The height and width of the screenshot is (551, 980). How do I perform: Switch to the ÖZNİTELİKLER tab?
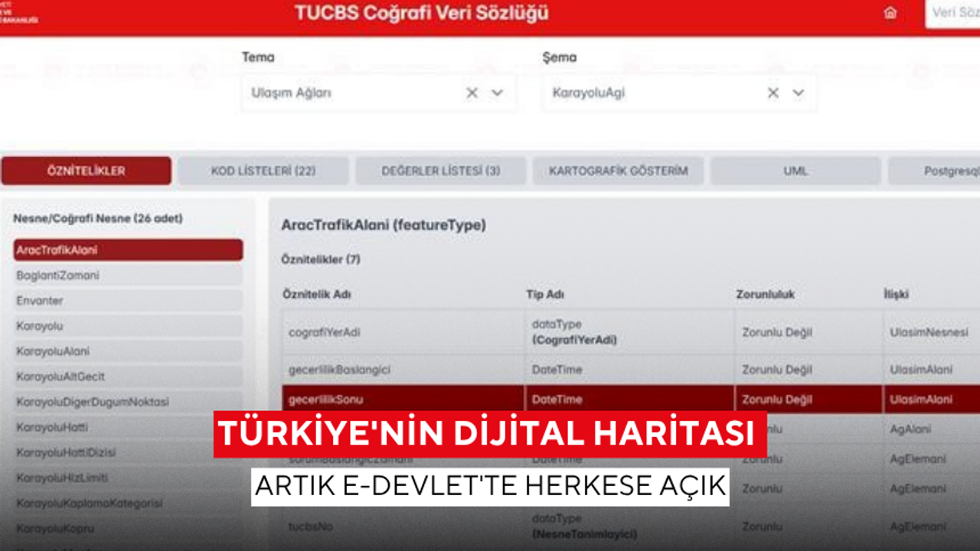click(x=86, y=171)
